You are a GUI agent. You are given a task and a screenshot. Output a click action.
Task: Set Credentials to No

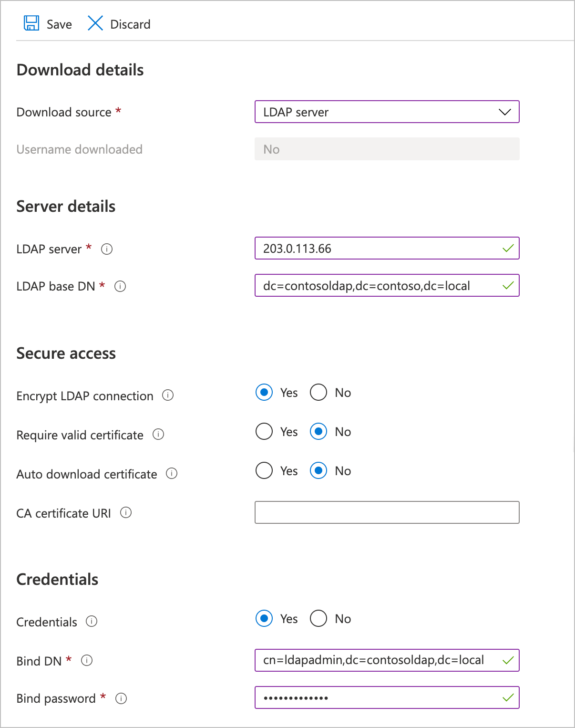coord(318,618)
